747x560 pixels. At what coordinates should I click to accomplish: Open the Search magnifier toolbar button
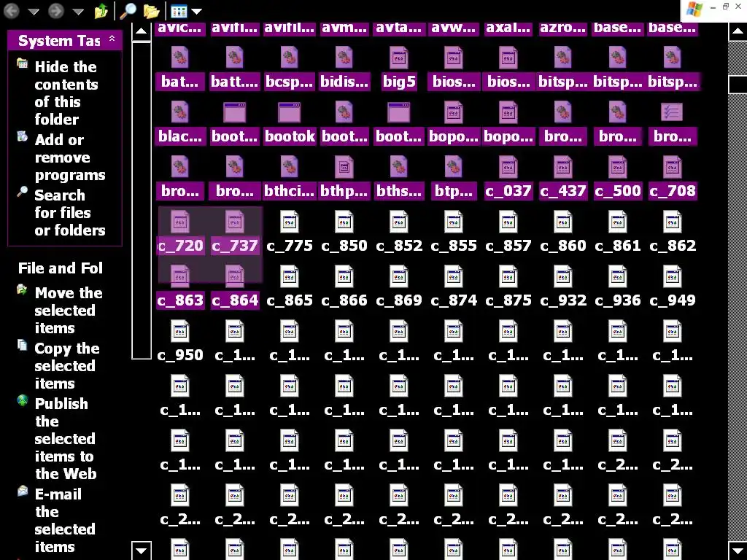128,10
